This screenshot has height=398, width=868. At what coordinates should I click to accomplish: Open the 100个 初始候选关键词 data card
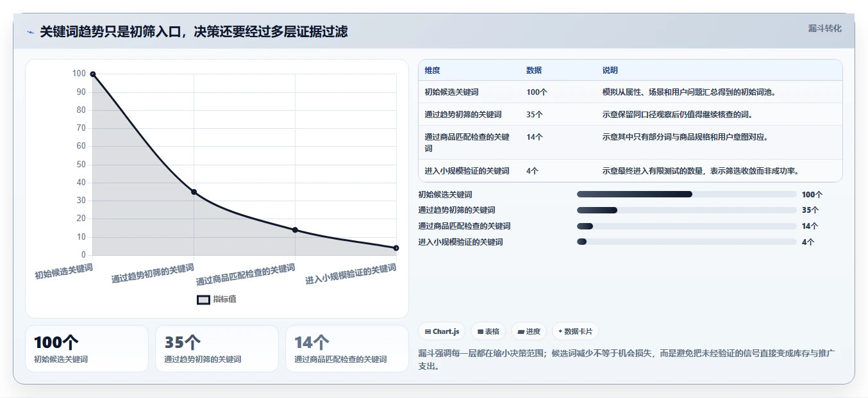pos(87,349)
